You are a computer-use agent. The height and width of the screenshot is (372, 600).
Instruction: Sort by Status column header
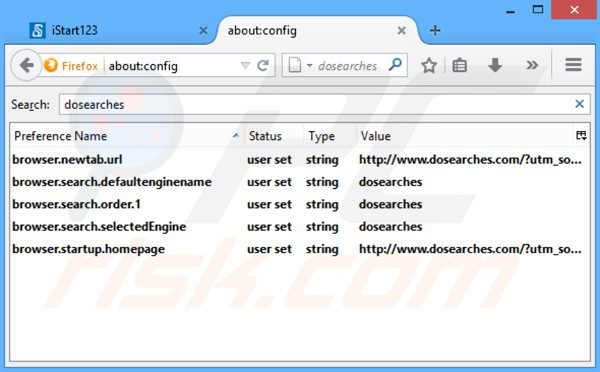274,136
